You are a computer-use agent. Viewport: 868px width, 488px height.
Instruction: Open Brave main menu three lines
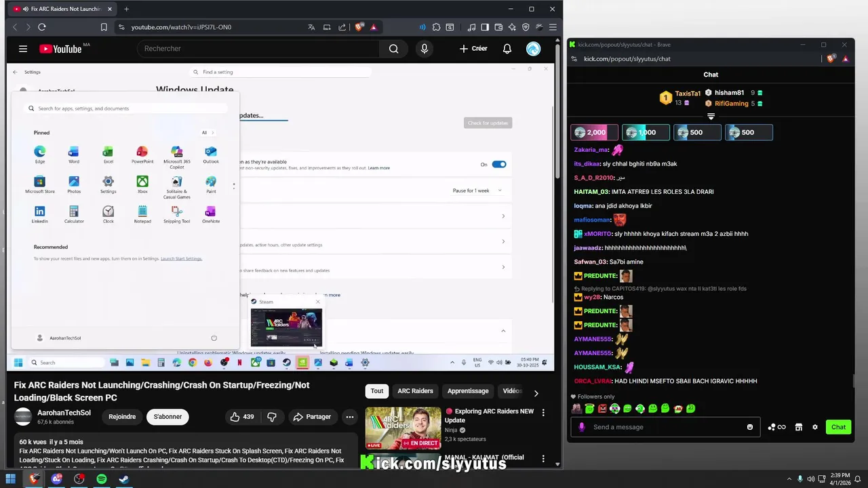pyautogui.click(x=553, y=27)
